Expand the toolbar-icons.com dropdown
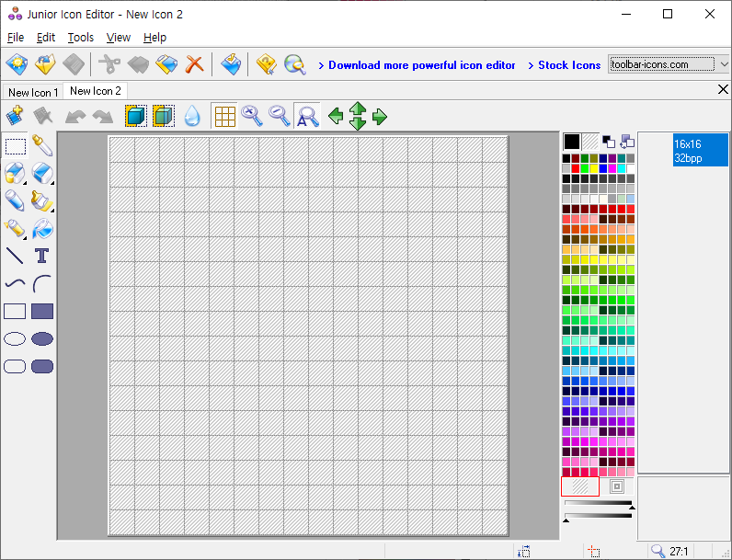 724,64
